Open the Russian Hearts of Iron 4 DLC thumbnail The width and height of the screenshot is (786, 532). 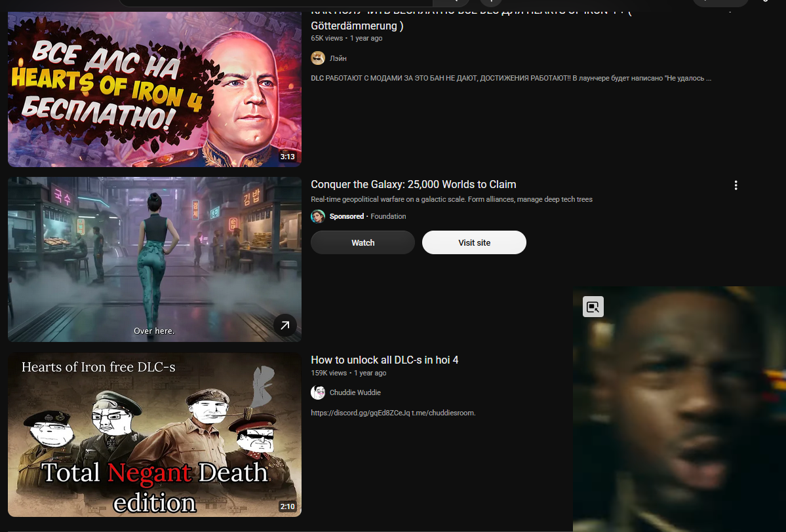point(155,89)
